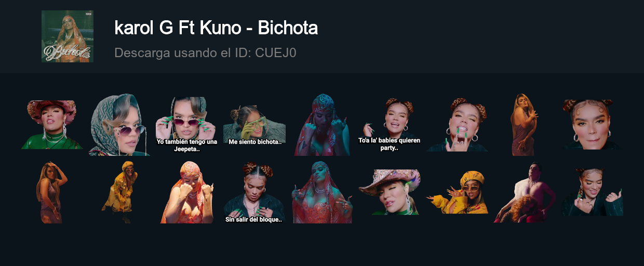Select the space buns laughing sticker
This screenshot has height=266, width=644.
(x=457, y=125)
